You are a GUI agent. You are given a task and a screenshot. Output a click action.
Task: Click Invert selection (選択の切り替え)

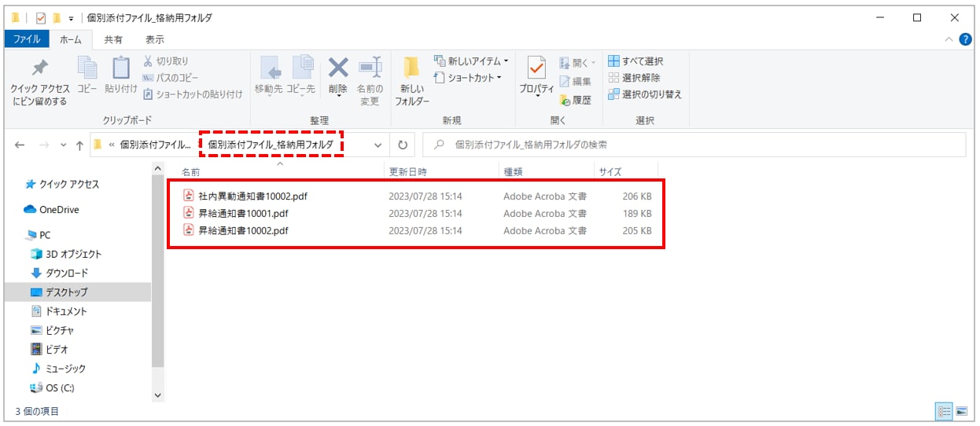(644, 94)
